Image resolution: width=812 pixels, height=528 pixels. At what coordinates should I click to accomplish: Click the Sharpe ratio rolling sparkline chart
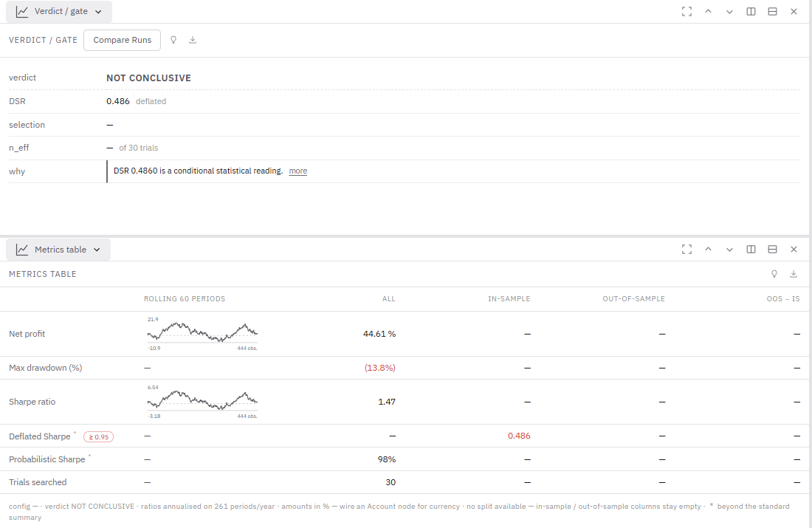[x=202, y=402]
